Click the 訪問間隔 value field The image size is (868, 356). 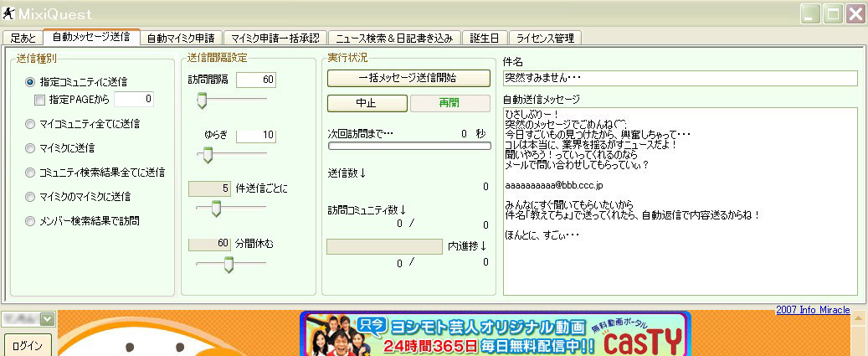(x=256, y=80)
